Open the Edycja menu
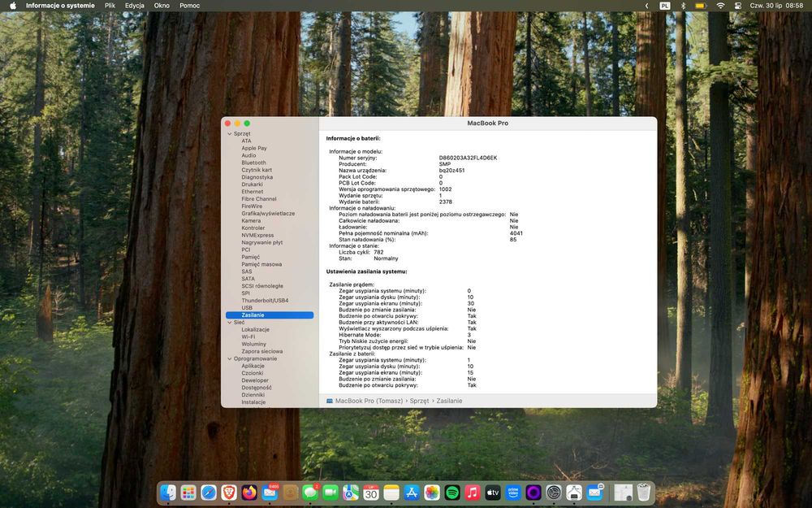 135,6
